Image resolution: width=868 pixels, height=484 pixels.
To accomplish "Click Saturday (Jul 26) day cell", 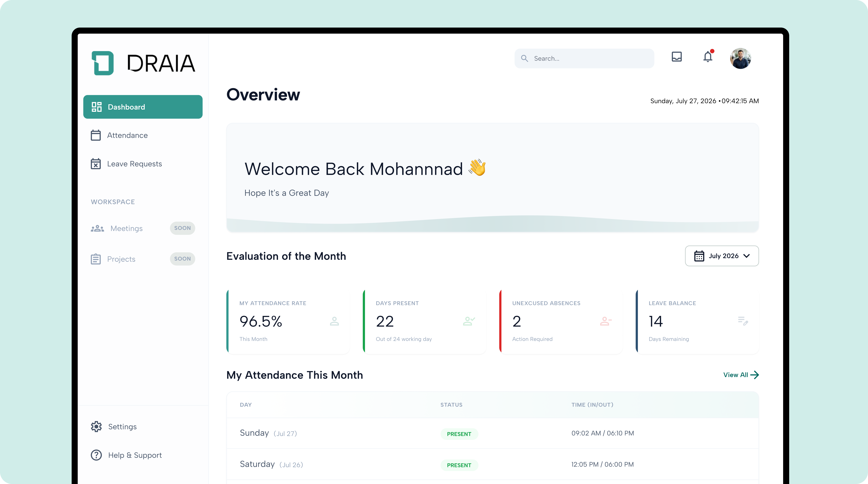I will [271, 464].
